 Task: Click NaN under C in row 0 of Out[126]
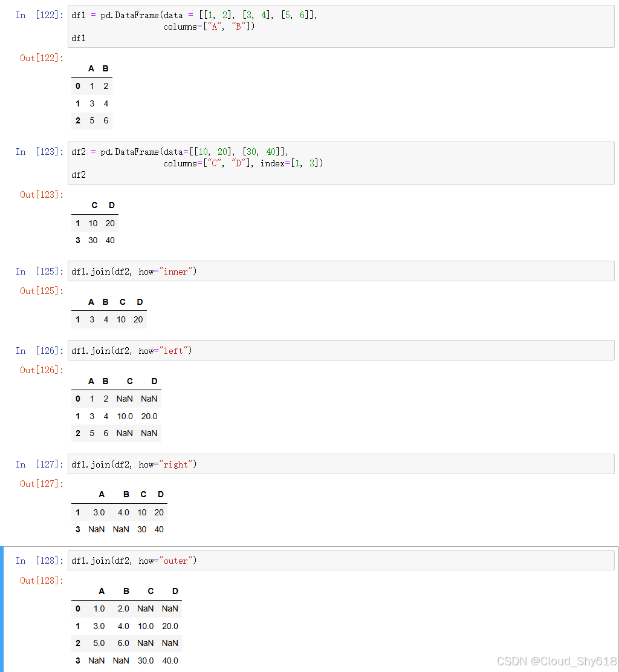pyautogui.click(x=125, y=399)
